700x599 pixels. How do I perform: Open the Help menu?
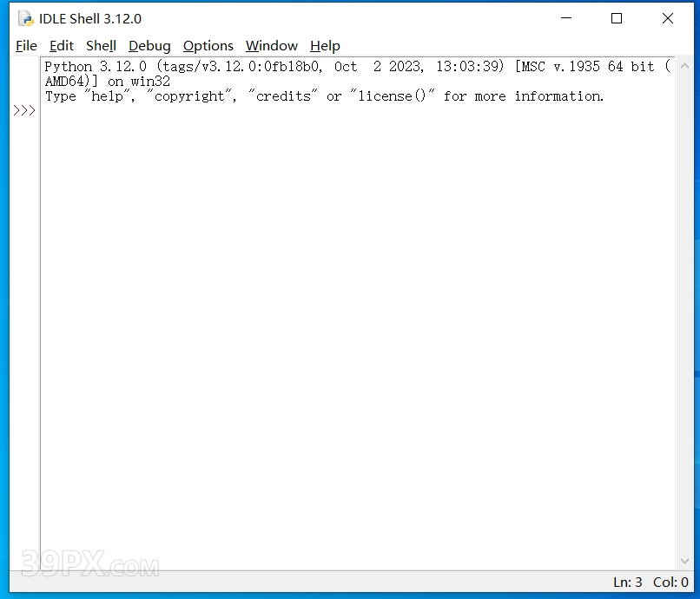(x=325, y=45)
